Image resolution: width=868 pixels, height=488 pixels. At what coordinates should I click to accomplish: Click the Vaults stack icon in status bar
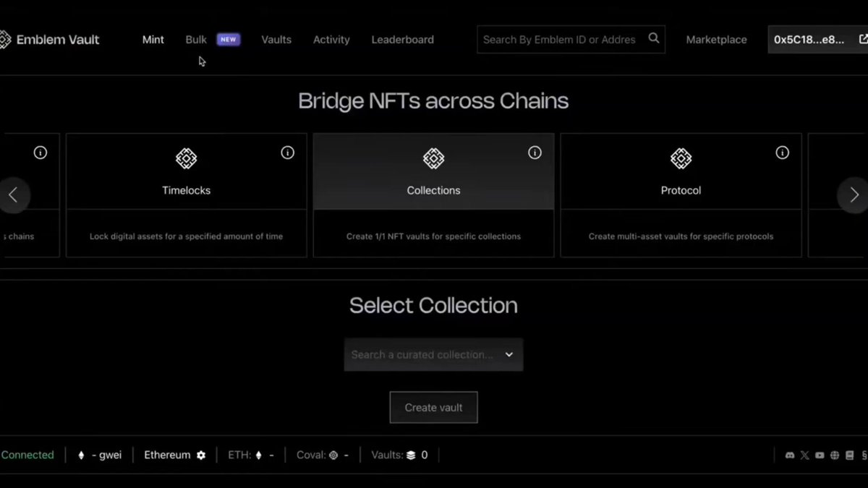click(411, 455)
